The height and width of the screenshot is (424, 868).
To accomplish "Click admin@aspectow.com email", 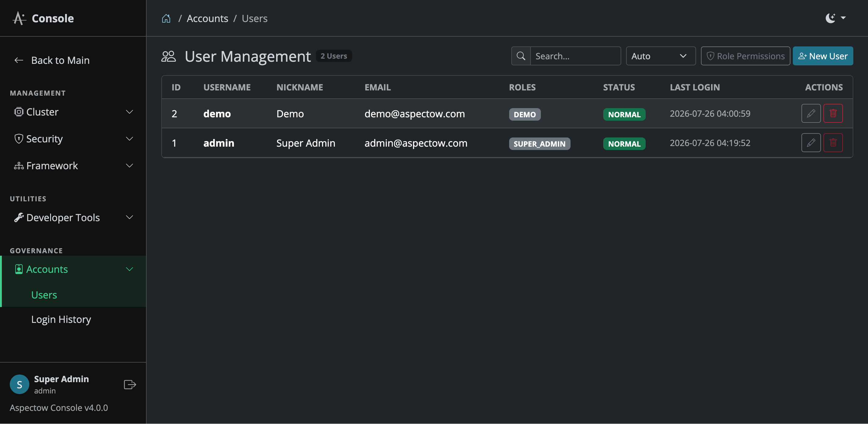I will [x=416, y=143].
